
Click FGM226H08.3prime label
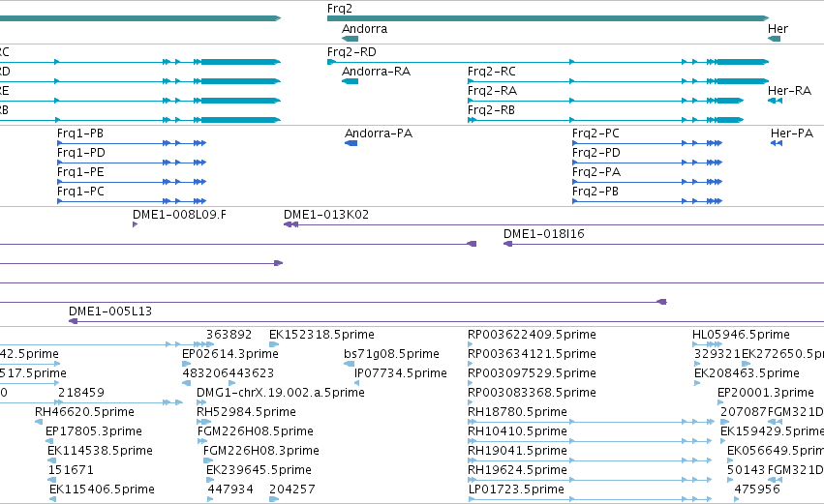click(260, 451)
